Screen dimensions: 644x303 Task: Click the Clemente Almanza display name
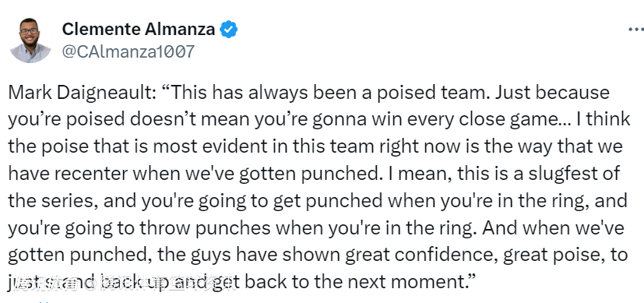coord(139,29)
